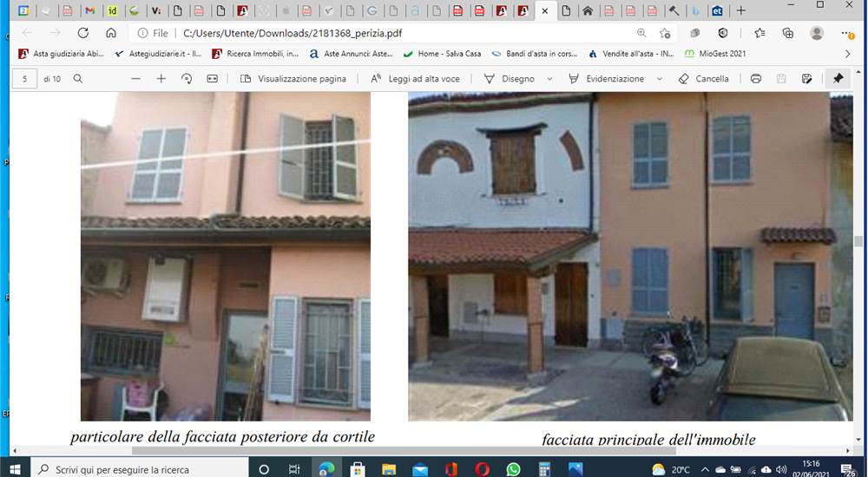Open Task View on taskbar
Screen dimensions: 868x477
pyautogui.click(x=294, y=469)
